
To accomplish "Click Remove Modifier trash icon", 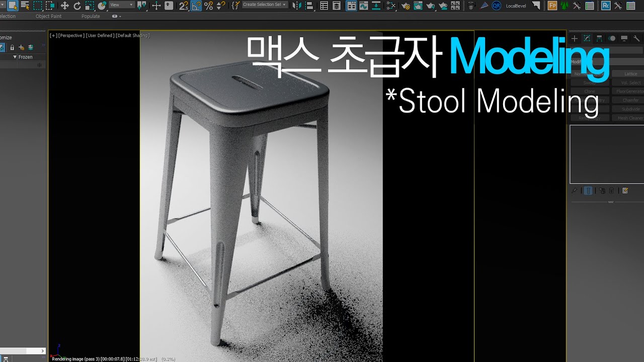I will (611, 191).
